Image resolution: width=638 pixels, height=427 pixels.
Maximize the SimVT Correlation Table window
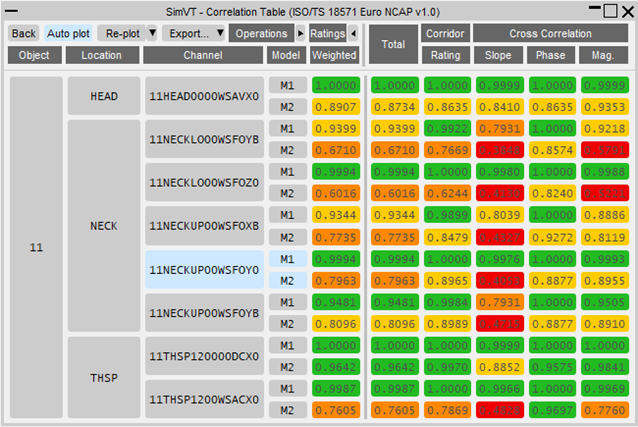(x=610, y=11)
